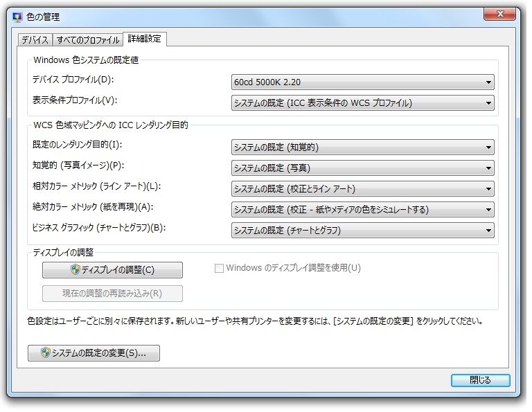Click the Windows 色システムの既定値 group heading

tap(86, 60)
